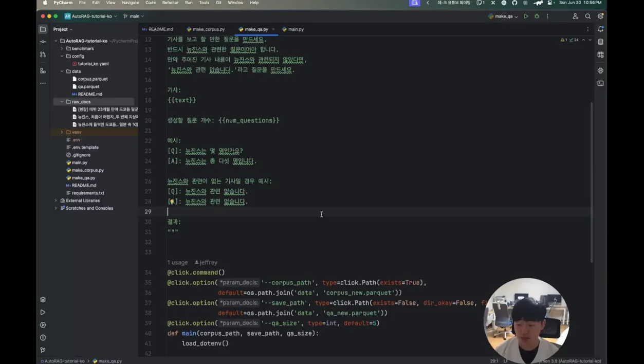
Task: Open the Refactor menu
Action: coord(170,3)
